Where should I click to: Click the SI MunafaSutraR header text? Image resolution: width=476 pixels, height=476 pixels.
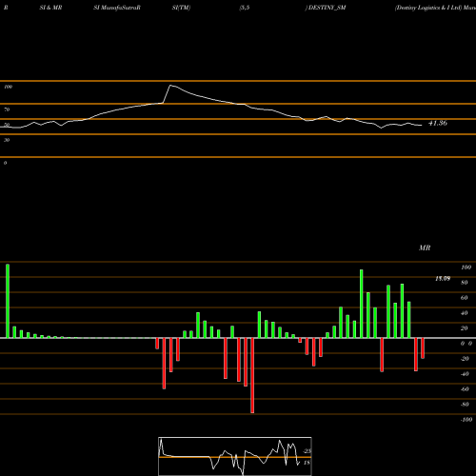click(x=117, y=8)
